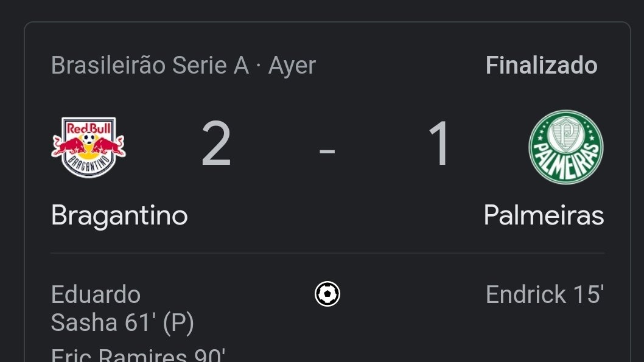This screenshot has height=362, width=644.
Task: Open the Bragantino team name
Action: tap(119, 215)
